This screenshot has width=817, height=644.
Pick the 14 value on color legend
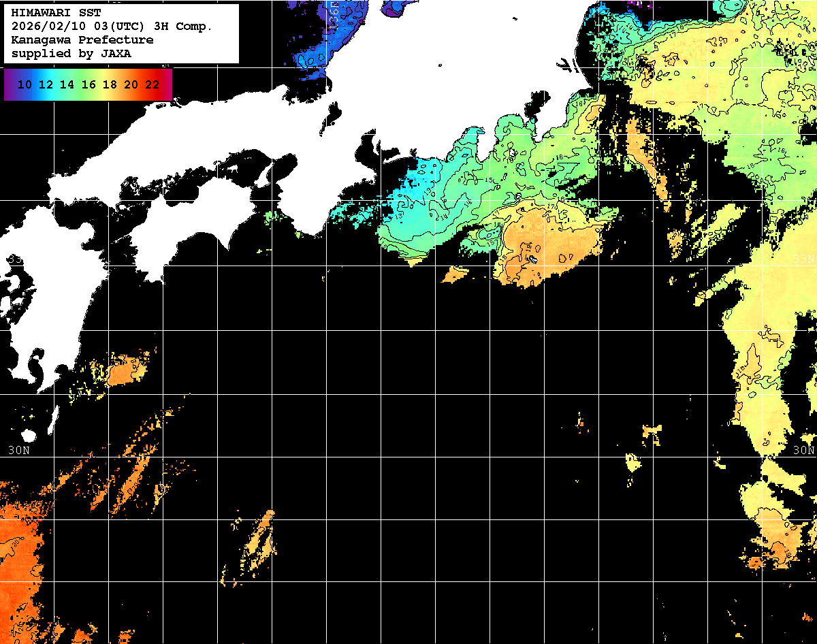coord(67,84)
